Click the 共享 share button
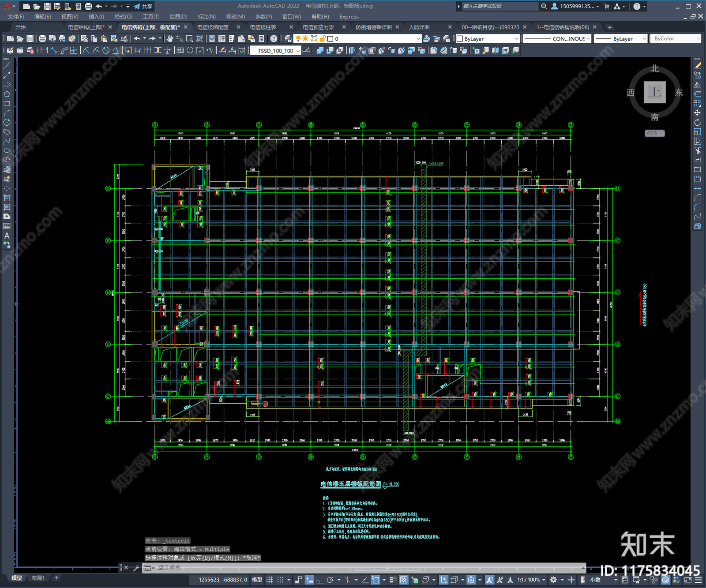706x588 pixels. pyautogui.click(x=143, y=6)
